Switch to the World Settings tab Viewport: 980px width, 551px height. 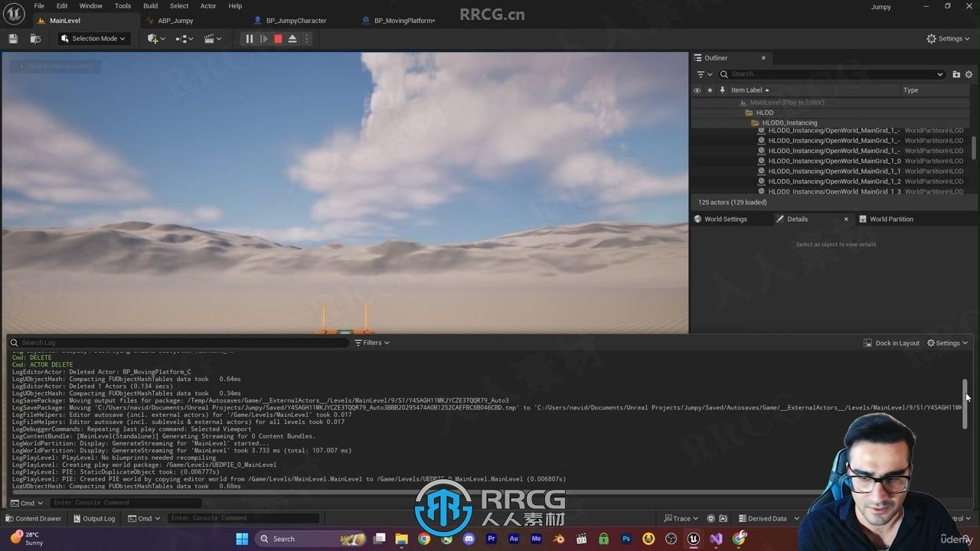coord(725,219)
